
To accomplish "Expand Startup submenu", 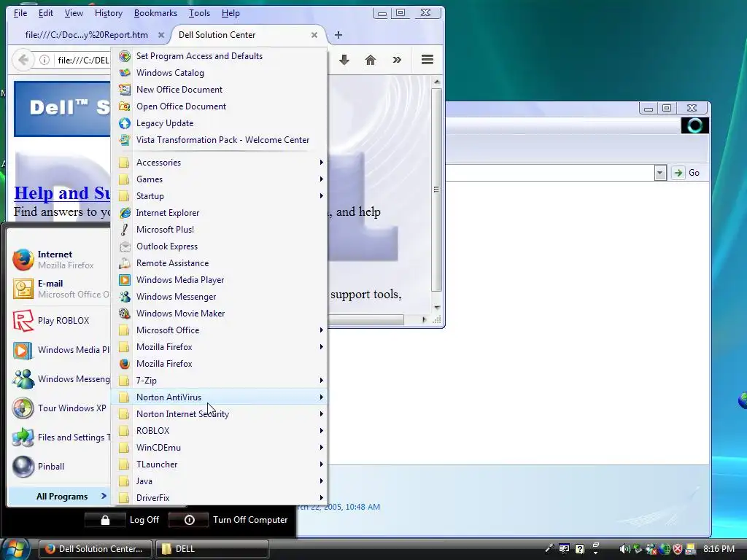I will point(219,196).
